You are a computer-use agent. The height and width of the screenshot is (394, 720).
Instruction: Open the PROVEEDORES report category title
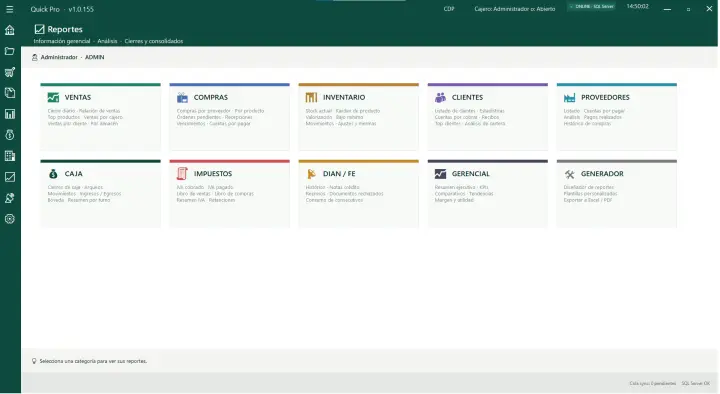[x=605, y=97]
